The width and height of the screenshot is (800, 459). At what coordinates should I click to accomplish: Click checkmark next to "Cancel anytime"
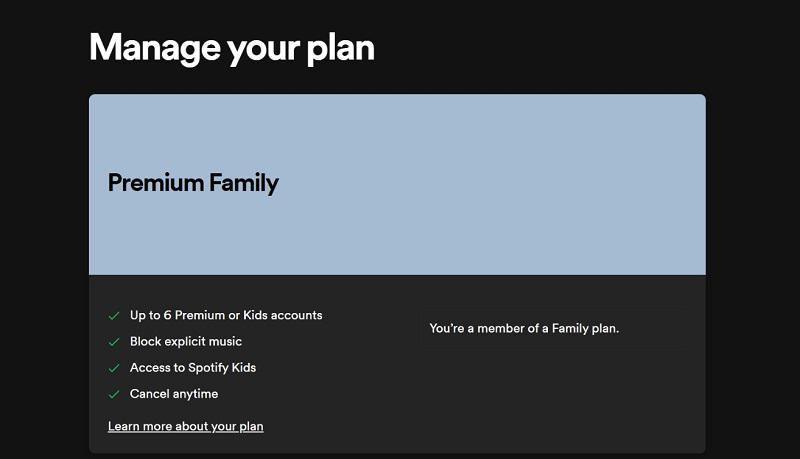114,394
